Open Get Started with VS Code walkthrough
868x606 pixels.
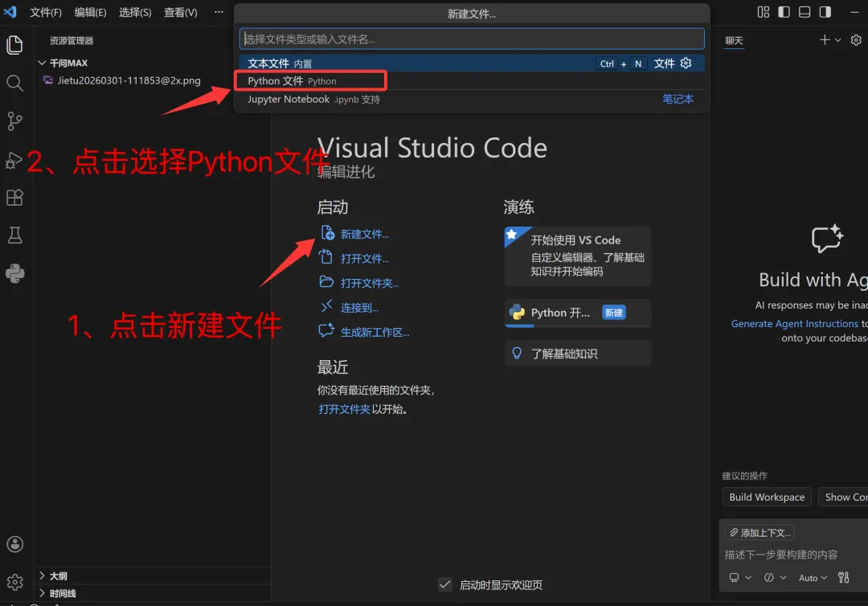[x=577, y=256]
